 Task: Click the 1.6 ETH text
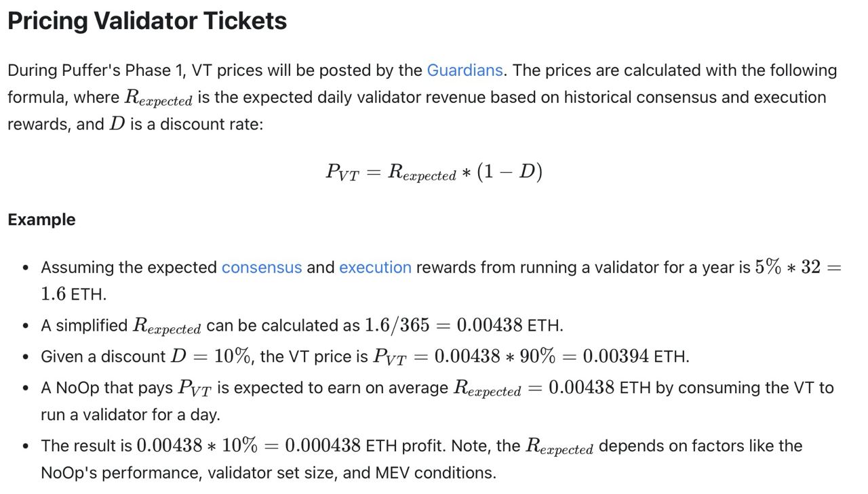coord(73,295)
